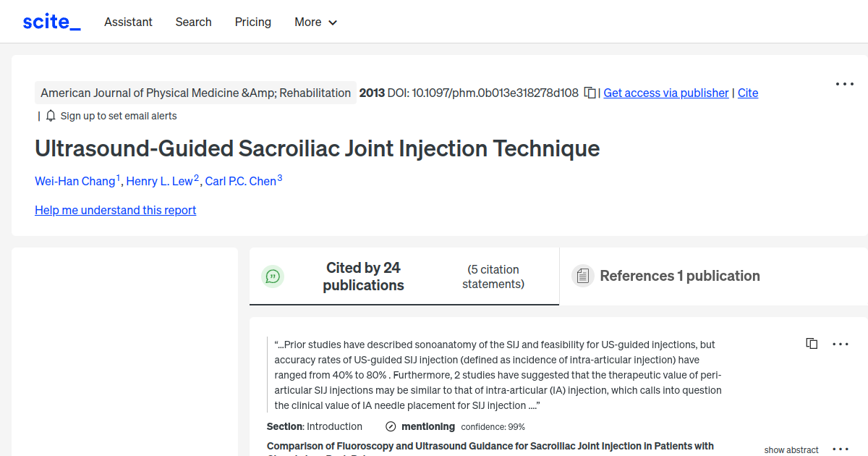Click the references document icon

(582, 275)
